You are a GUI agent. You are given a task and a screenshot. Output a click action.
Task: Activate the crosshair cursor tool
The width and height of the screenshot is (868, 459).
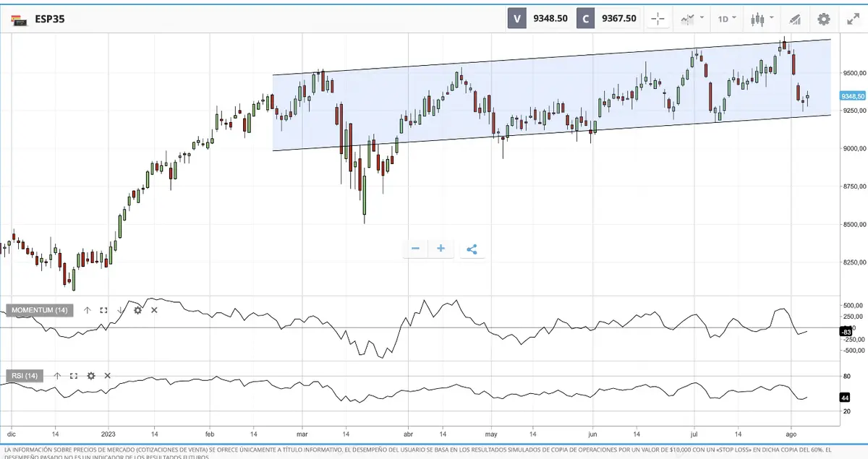[658, 19]
